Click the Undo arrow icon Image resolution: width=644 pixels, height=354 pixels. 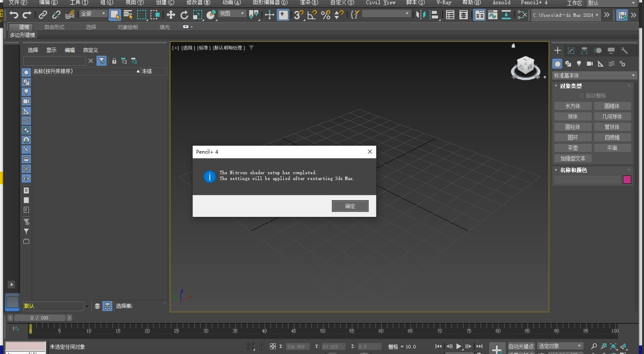[14, 15]
